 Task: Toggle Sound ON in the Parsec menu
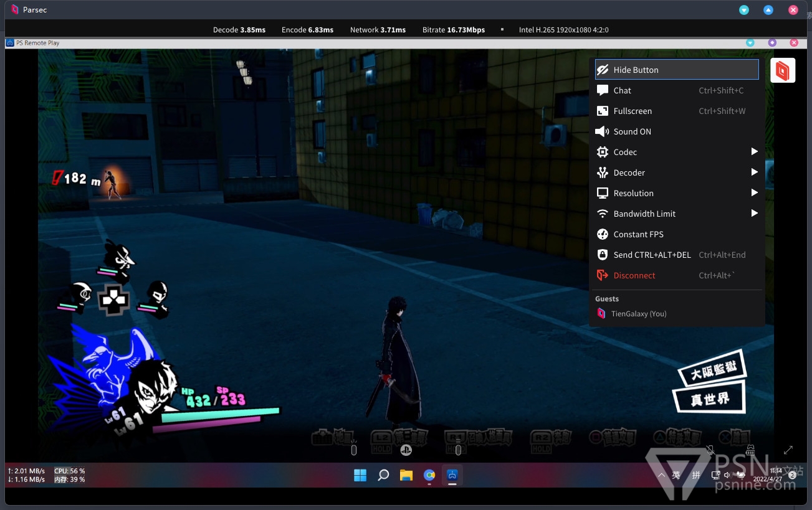point(677,131)
